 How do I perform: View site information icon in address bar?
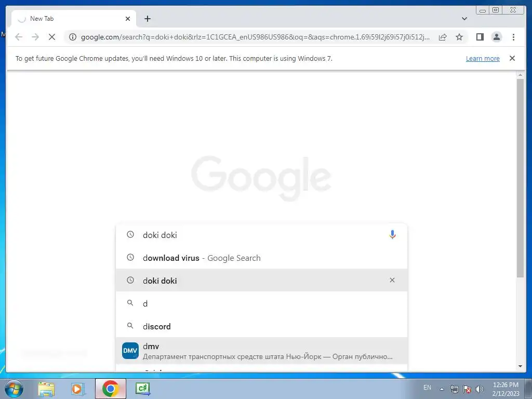tap(73, 37)
